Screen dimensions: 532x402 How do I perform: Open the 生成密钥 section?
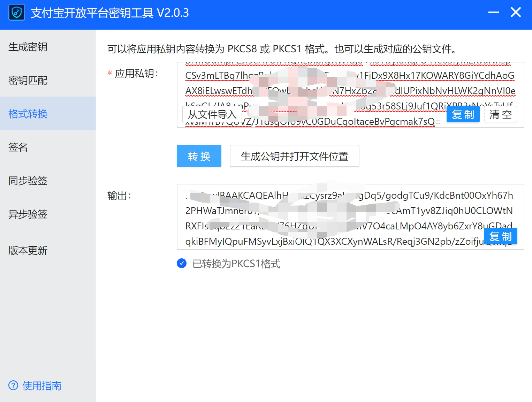coord(48,47)
